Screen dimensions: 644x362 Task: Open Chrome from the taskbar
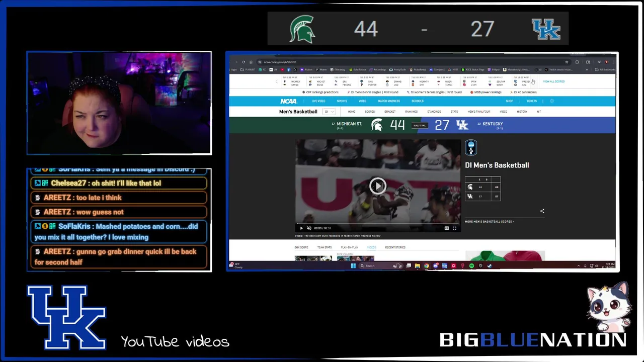[426, 265]
